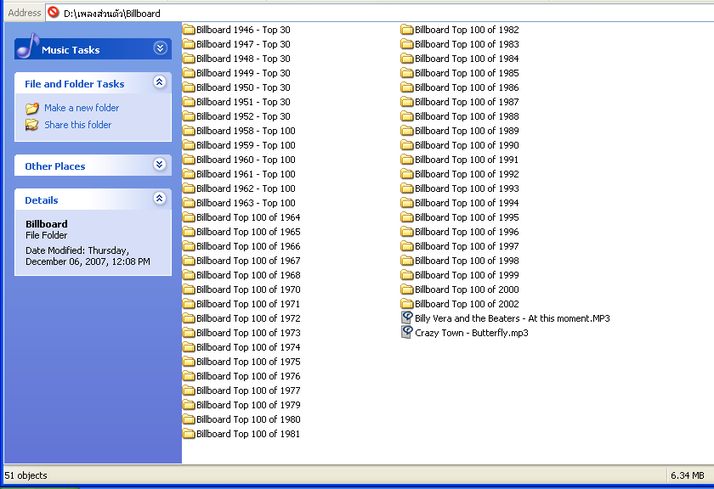
Task: Select Billboard Top 100 of 2002 folder icon
Action: pyautogui.click(x=407, y=304)
